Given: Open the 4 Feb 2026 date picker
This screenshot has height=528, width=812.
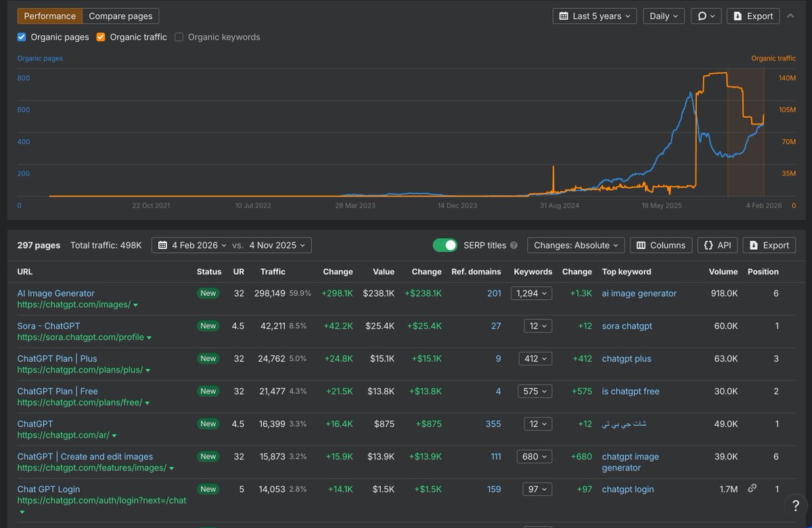Looking at the screenshot, I should pyautogui.click(x=194, y=245).
